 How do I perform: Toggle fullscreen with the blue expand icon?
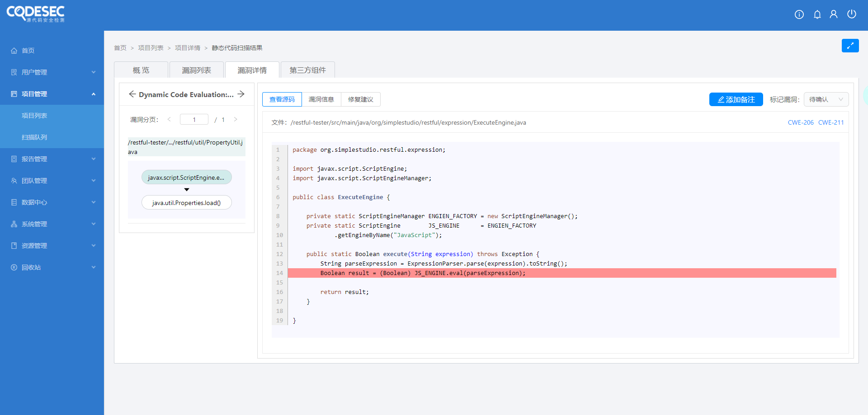coord(850,46)
